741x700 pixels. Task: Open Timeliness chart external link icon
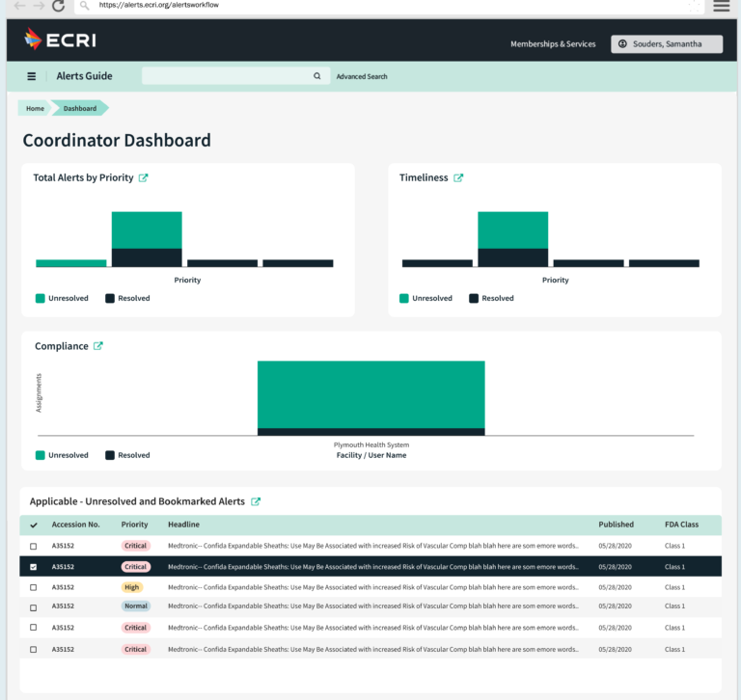coord(458,177)
